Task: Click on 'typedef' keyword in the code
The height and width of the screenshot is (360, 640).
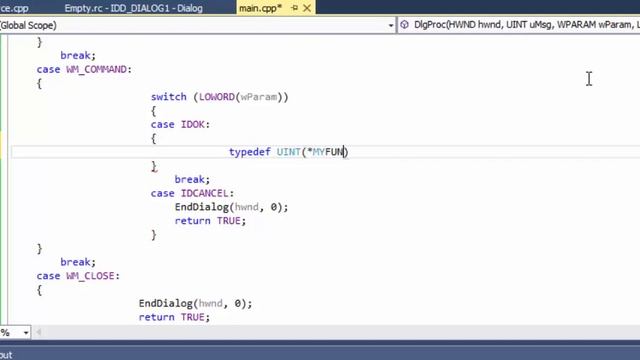Action: (x=250, y=152)
